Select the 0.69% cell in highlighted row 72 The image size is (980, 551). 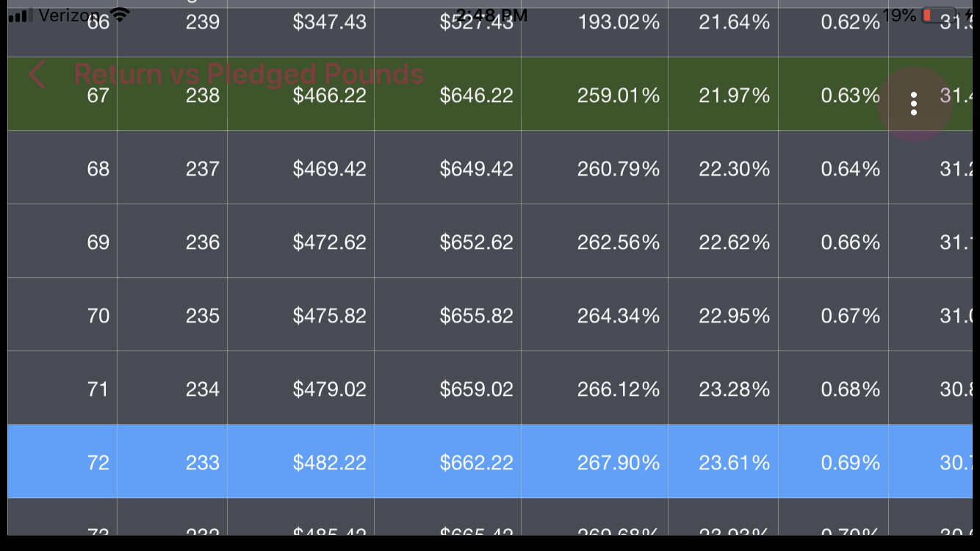click(x=850, y=463)
